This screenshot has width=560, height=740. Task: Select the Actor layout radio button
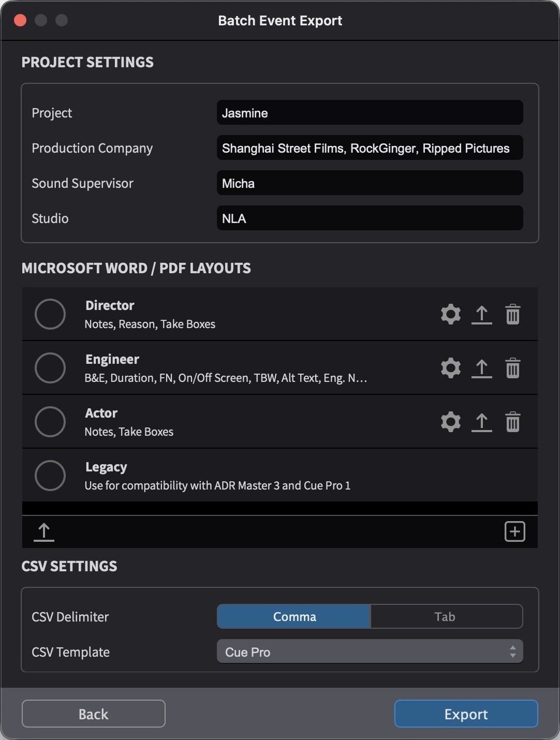tap(50, 422)
